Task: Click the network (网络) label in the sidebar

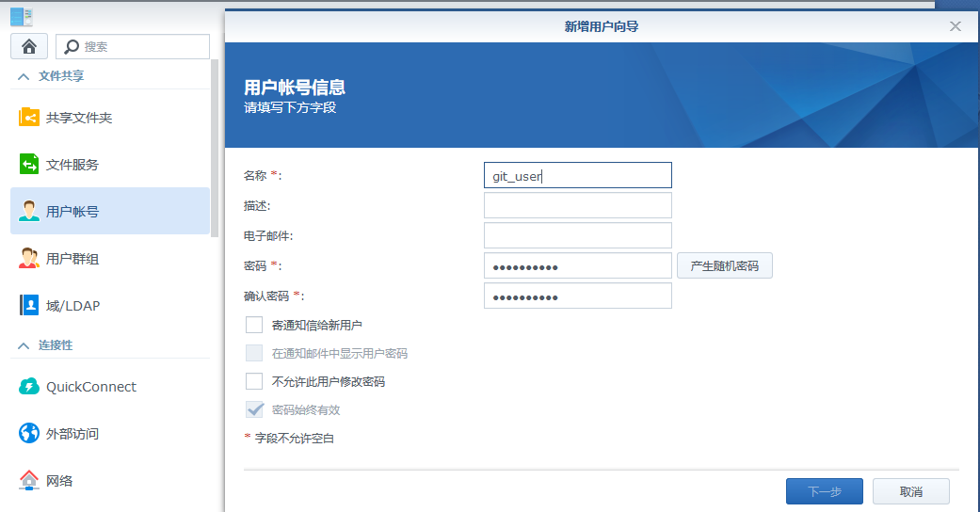Action: click(59, 481)
